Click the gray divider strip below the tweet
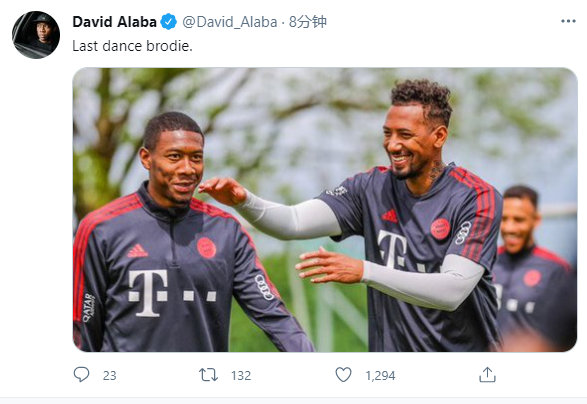 click(x=294, y=401)
